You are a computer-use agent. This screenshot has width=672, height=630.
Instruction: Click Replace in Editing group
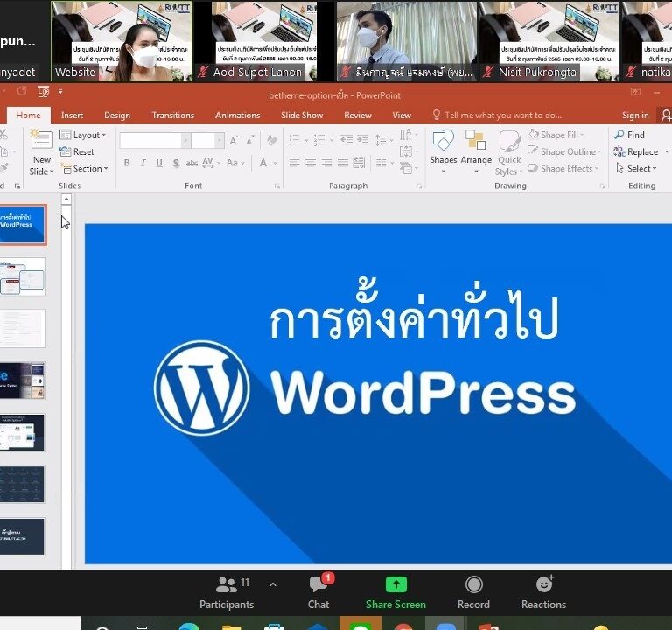(x=636, y=151)
